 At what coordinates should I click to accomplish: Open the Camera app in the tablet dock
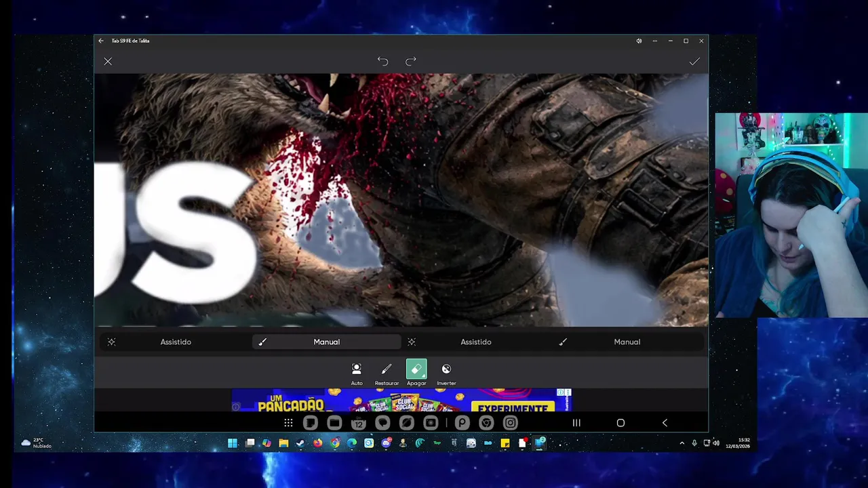point(431,423)
